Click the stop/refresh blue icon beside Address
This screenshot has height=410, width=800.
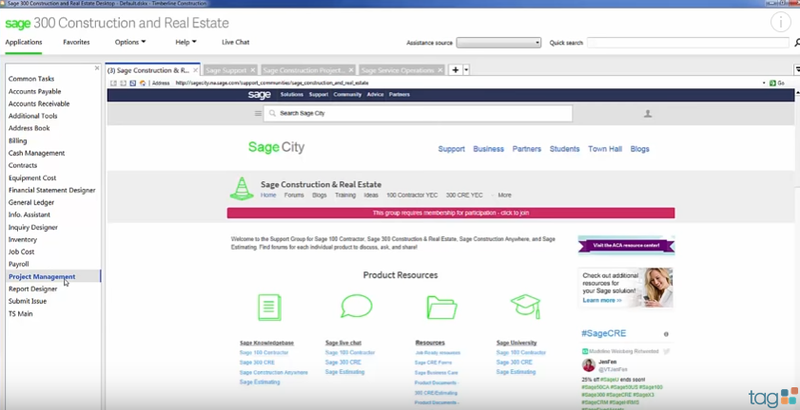tap(133, 83)
